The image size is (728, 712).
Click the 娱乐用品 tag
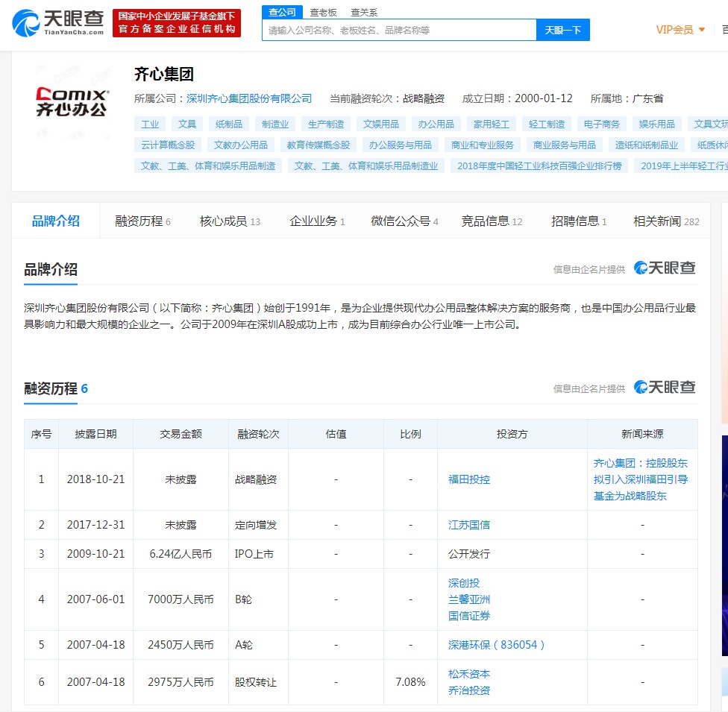(x=657, y=124)
